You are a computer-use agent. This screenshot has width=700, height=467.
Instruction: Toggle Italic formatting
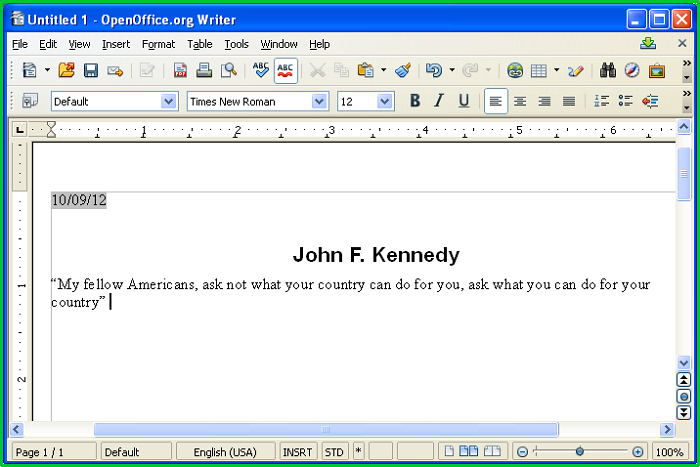coord(438,101)
